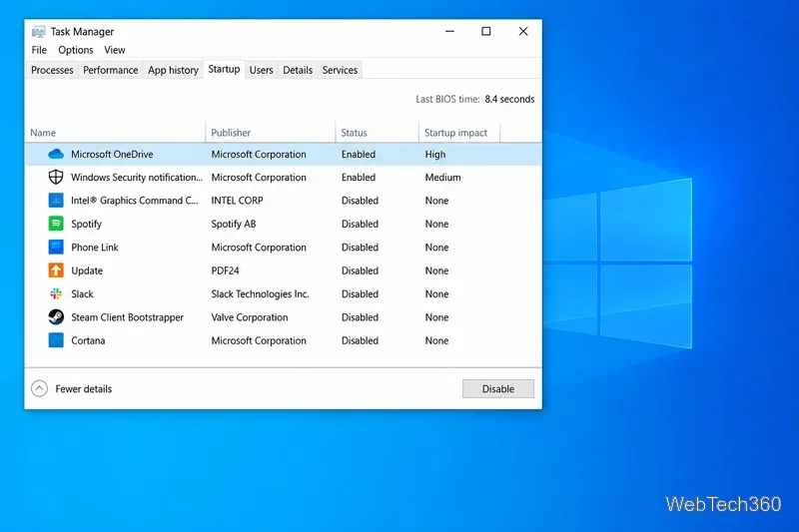Viewport: 799px width, 532px height.
Task: Select Windows Security notification row name
Action: point(137,177)
